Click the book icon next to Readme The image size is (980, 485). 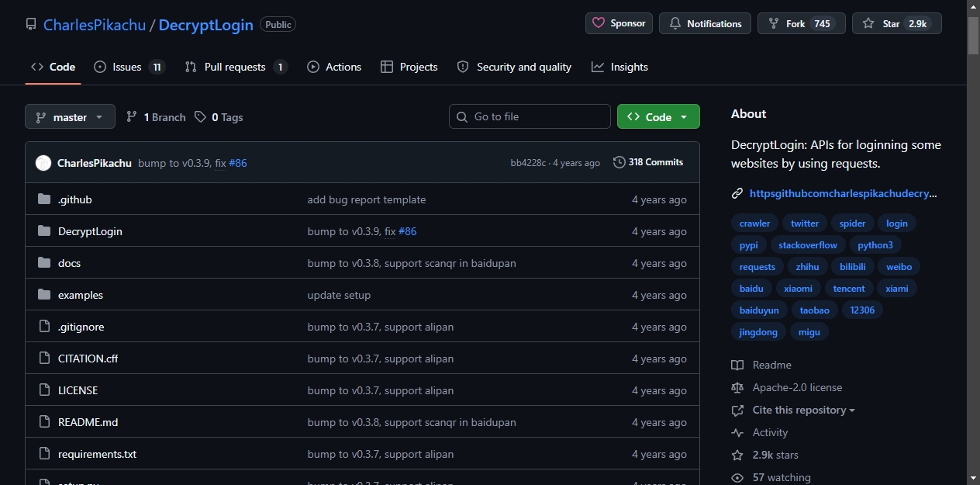pos(737,365)
